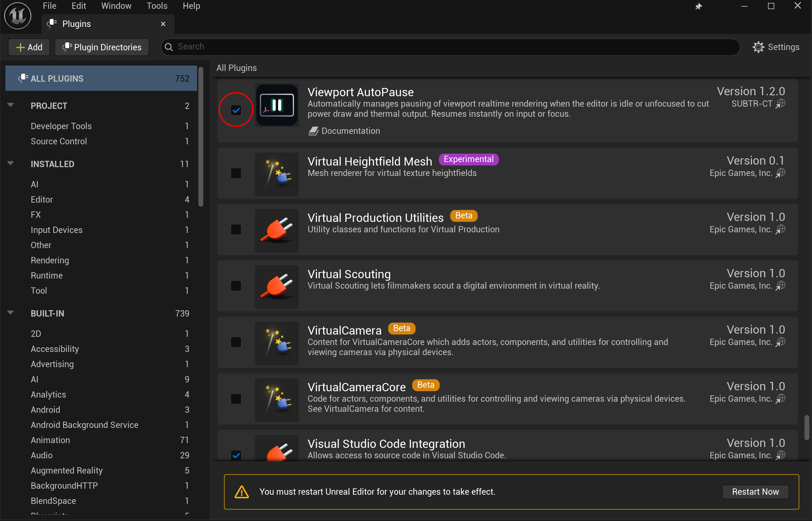Click the Viewport AutoPause plugin icon
This screenshot has width=812, height=521.
(x=277, y=105)
